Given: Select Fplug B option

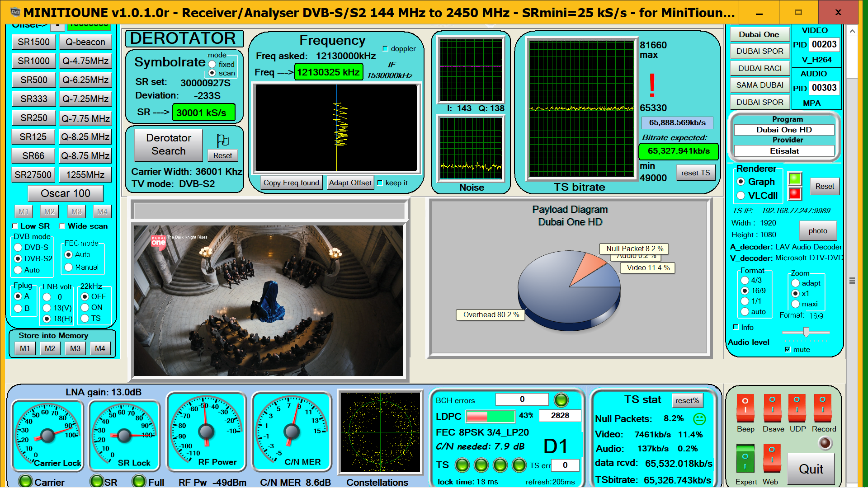Looking at the screenshot, I should (18, 308).
